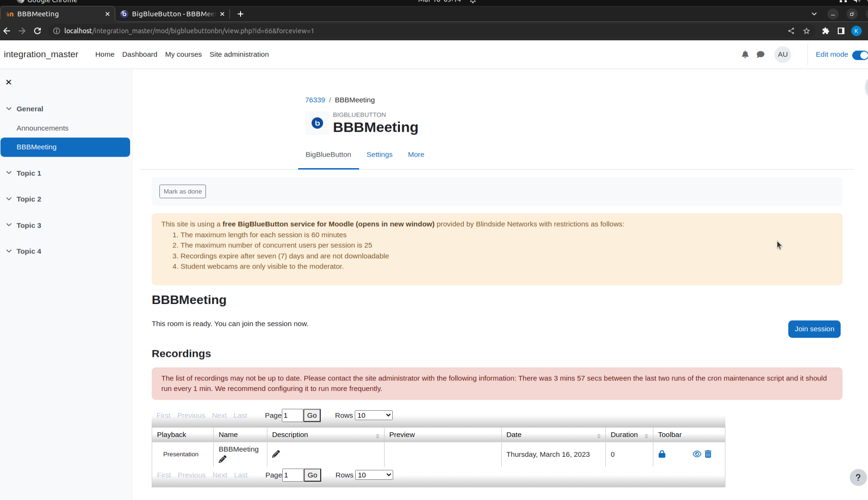Viewport: 868px width, 500px height.
Task: Sort recordings by Duration column
Action: coord(646,436)
